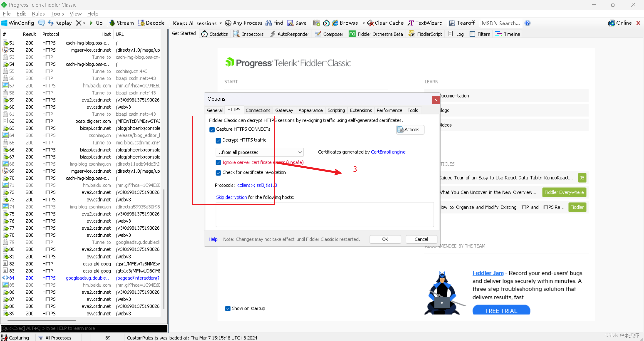Click the FREE TRIAL button
The width and height of the screenshot is (644, 341).
click(x=501, y=310)
